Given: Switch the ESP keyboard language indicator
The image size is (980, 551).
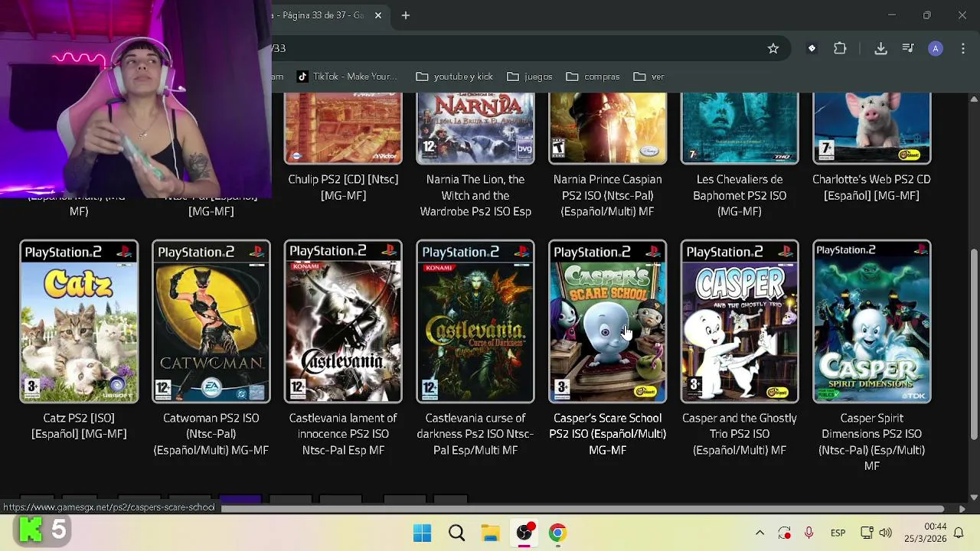Looking at the screenshot, I should 838,533.
